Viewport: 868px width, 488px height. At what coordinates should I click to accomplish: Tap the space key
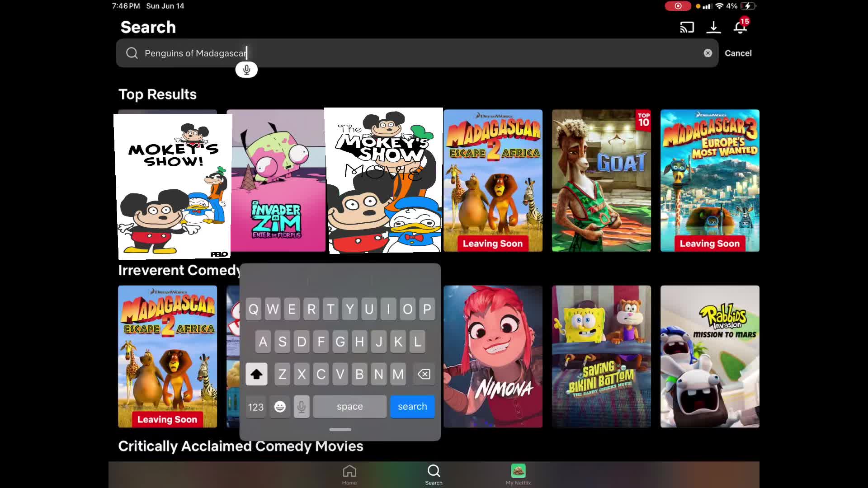coord(350,407)
